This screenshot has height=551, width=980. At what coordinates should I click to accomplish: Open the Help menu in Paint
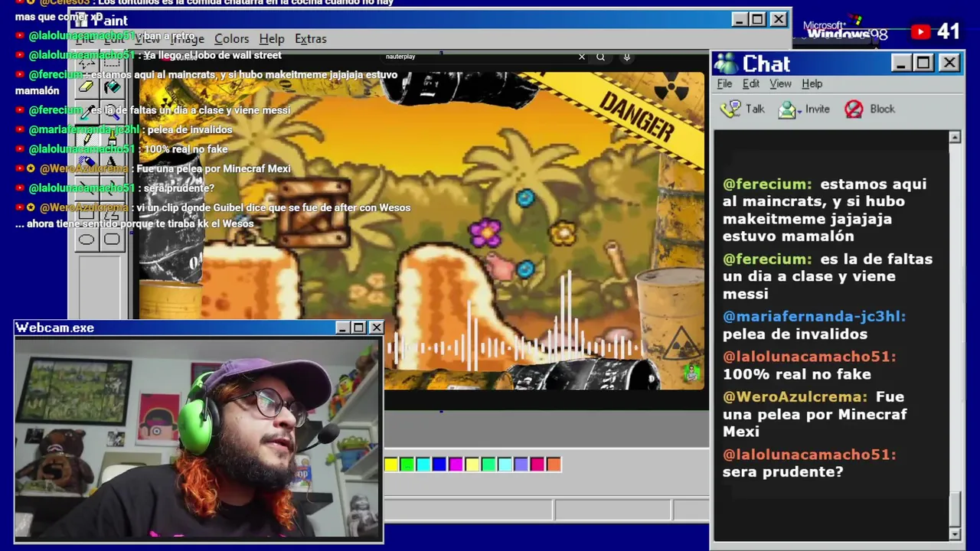coord(271,39)
